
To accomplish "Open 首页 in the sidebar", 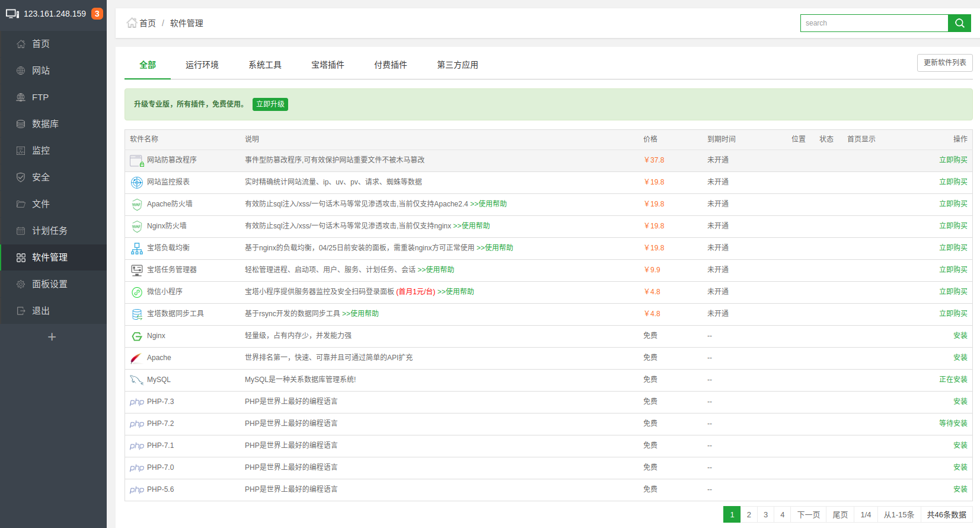I will point(53,44).
